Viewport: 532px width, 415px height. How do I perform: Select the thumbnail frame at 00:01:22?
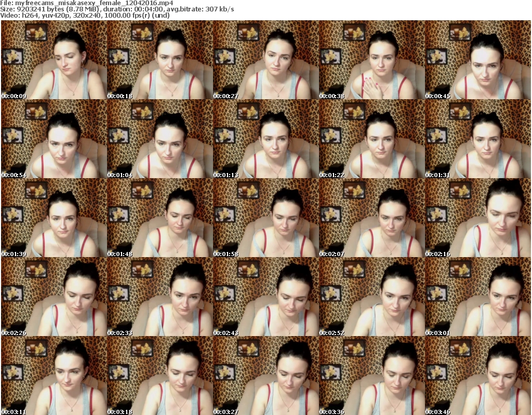(372, 139)
